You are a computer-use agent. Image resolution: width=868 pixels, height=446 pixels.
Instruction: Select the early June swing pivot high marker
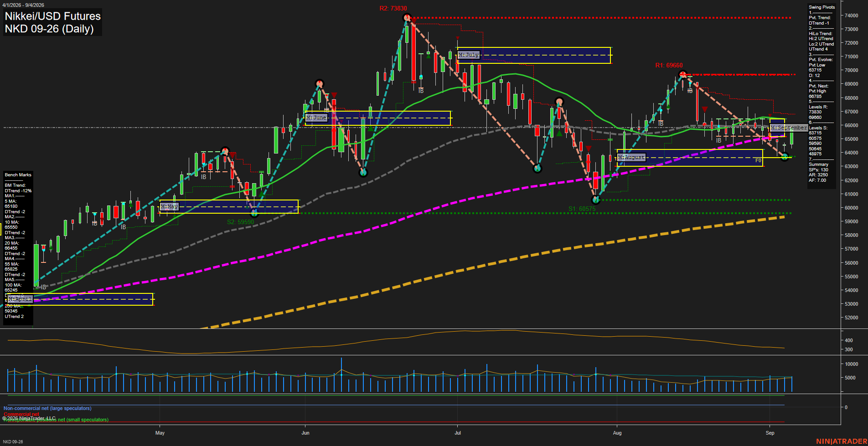(320, 83)
